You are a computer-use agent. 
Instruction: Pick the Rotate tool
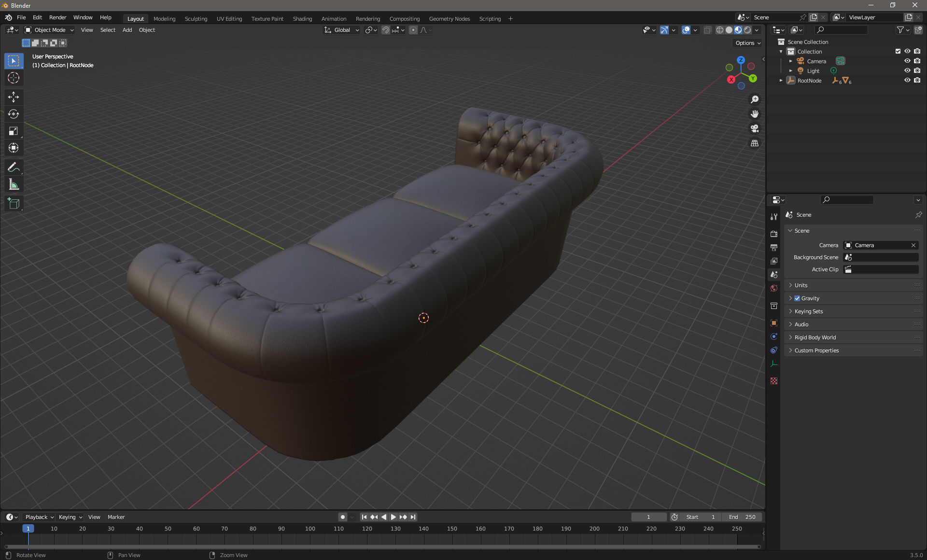pyautogui.click(x=14, y=114)
